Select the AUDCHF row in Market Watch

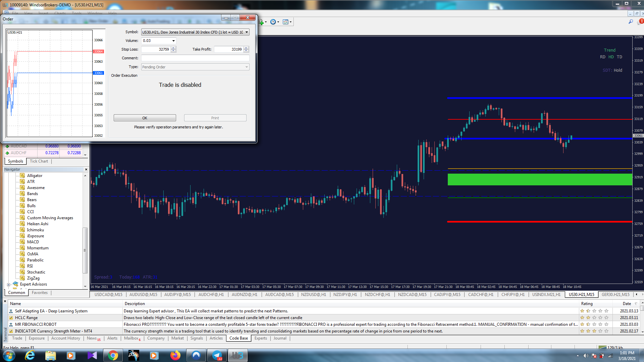(44, 153)
